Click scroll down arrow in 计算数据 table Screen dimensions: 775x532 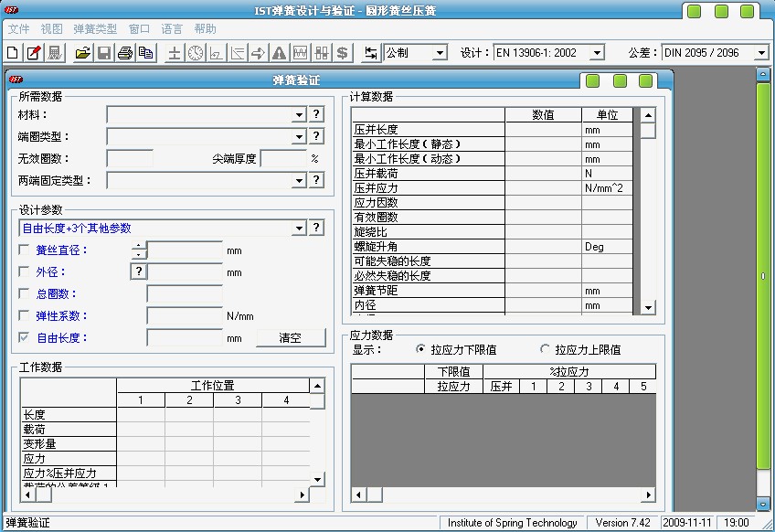648,307
